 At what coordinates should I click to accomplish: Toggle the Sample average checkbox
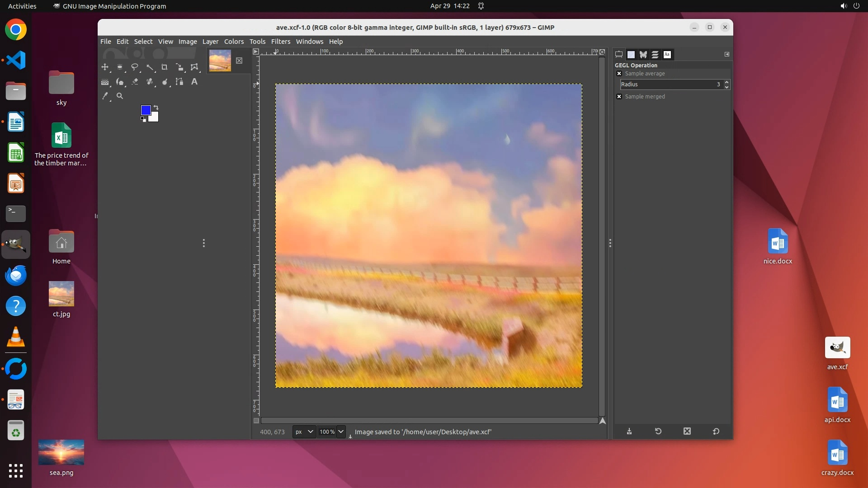pos(619,74)
